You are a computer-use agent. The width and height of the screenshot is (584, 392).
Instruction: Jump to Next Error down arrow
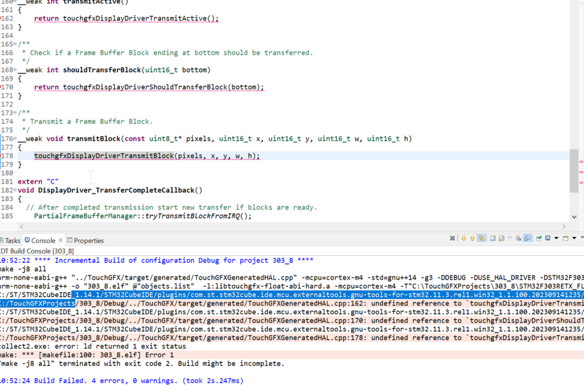tap(464, 238)
